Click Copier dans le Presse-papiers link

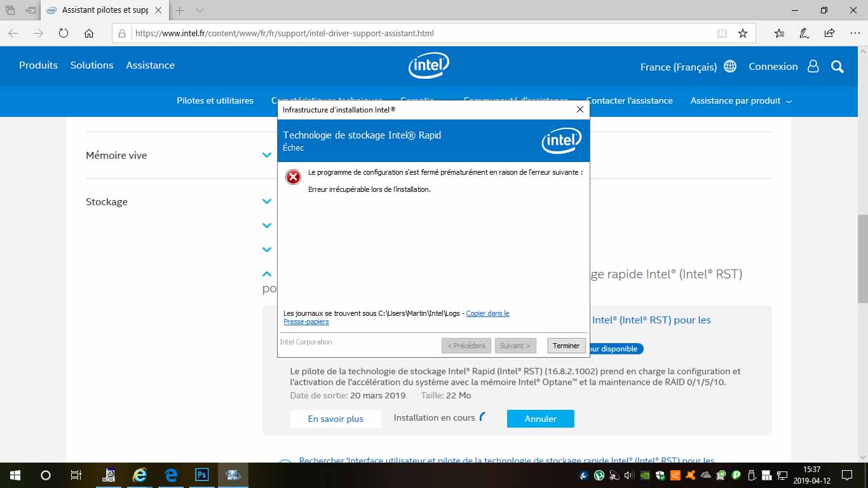397,318
